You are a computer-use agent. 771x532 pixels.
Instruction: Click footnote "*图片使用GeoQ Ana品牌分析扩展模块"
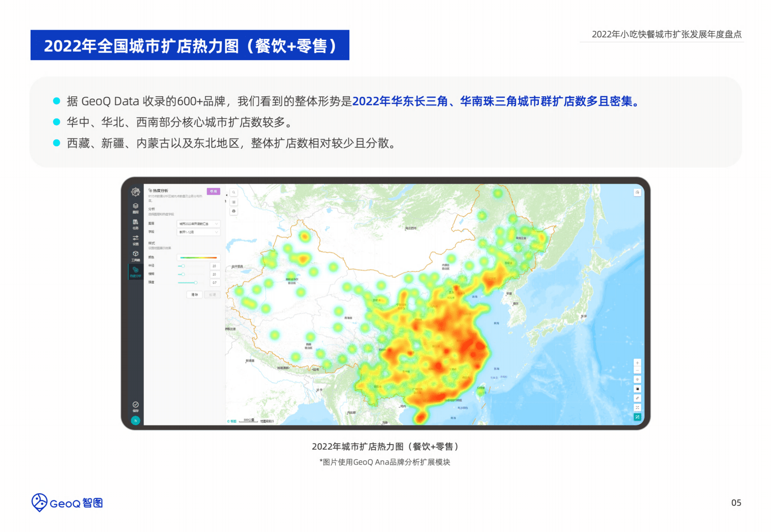point(385,462)
